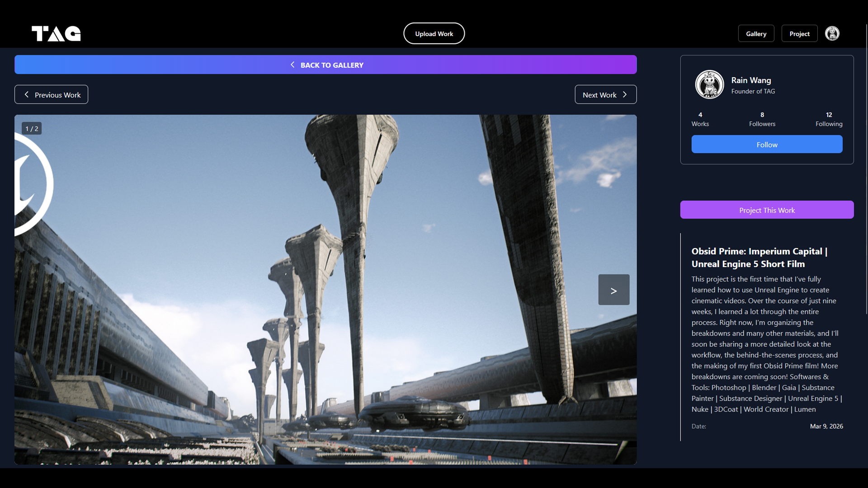The image size is (868, 488).
Task: View the 12 Following list
Action: coord(829,119)
